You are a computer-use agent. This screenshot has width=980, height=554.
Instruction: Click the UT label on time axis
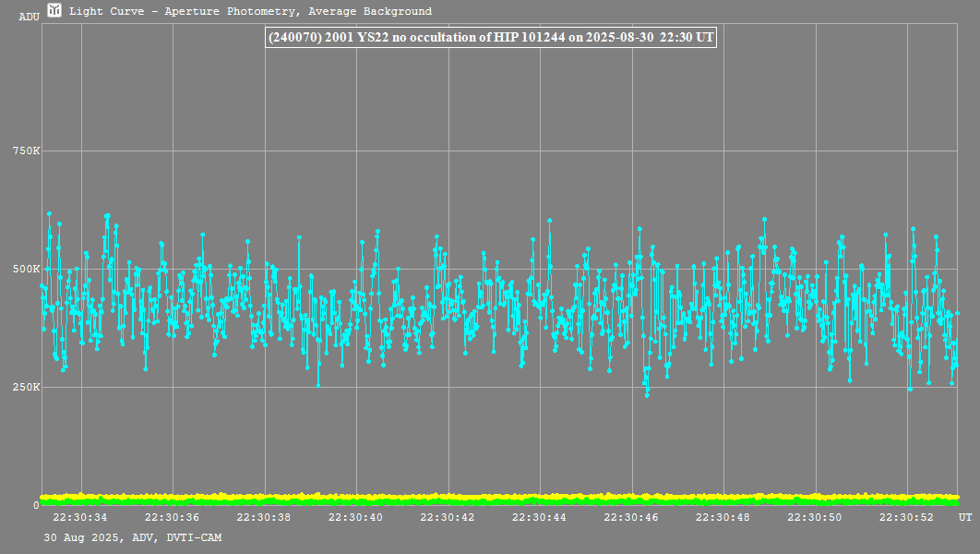pyautogui.click(x=964, y=516)
